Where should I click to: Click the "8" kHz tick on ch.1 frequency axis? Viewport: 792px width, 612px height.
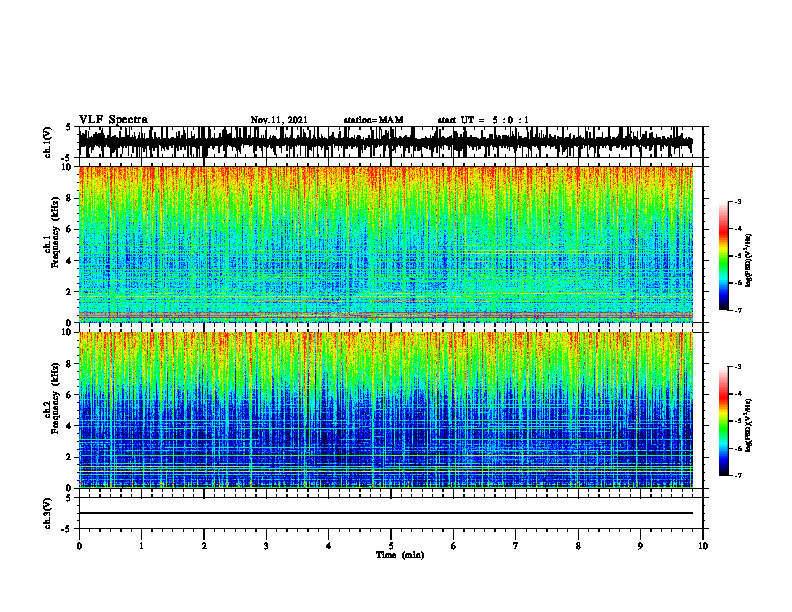click(69, 198)
